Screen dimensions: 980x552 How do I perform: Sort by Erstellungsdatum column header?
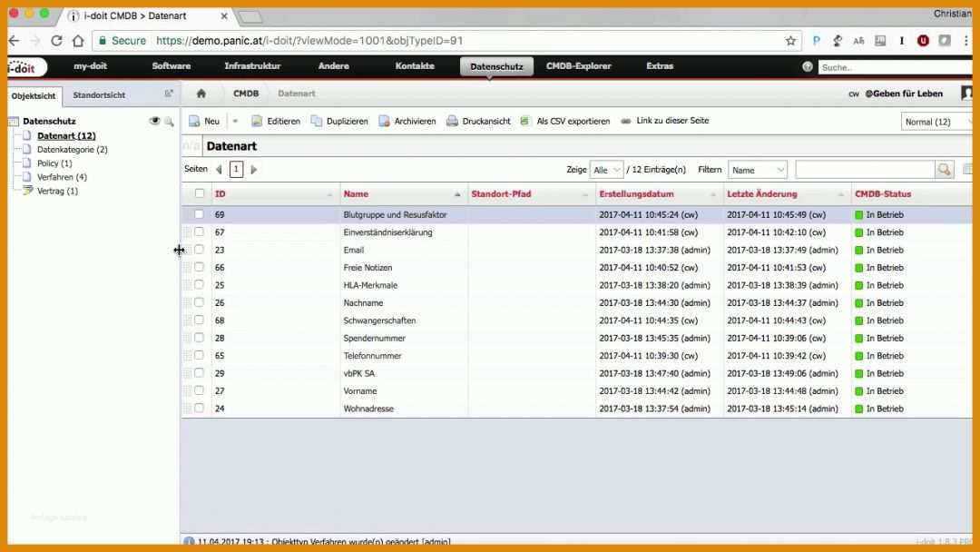636,193
